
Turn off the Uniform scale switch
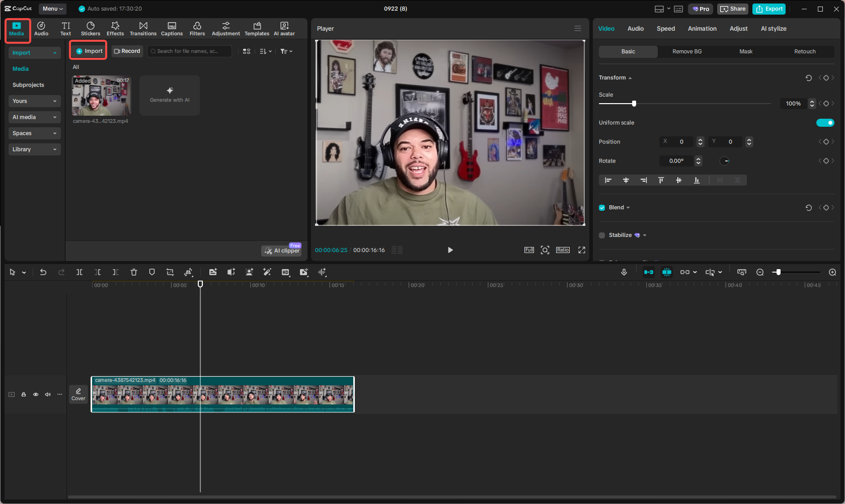825,123
